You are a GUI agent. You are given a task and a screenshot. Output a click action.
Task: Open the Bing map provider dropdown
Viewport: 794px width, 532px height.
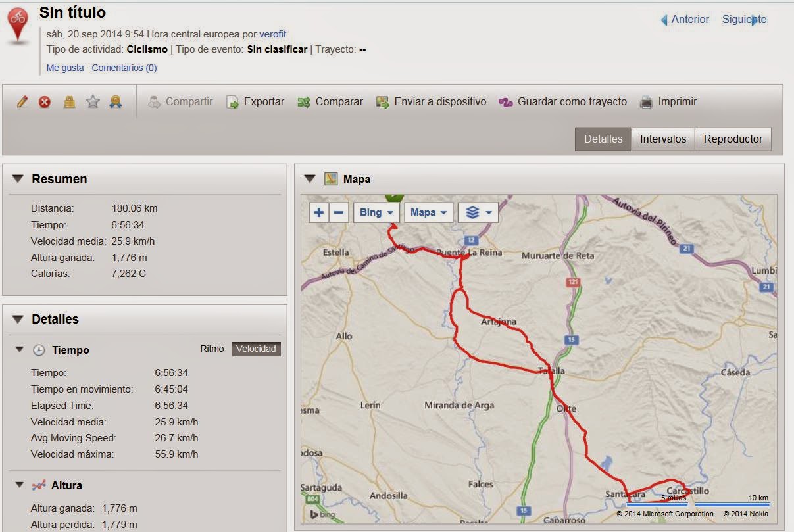(x=376, y=212)
